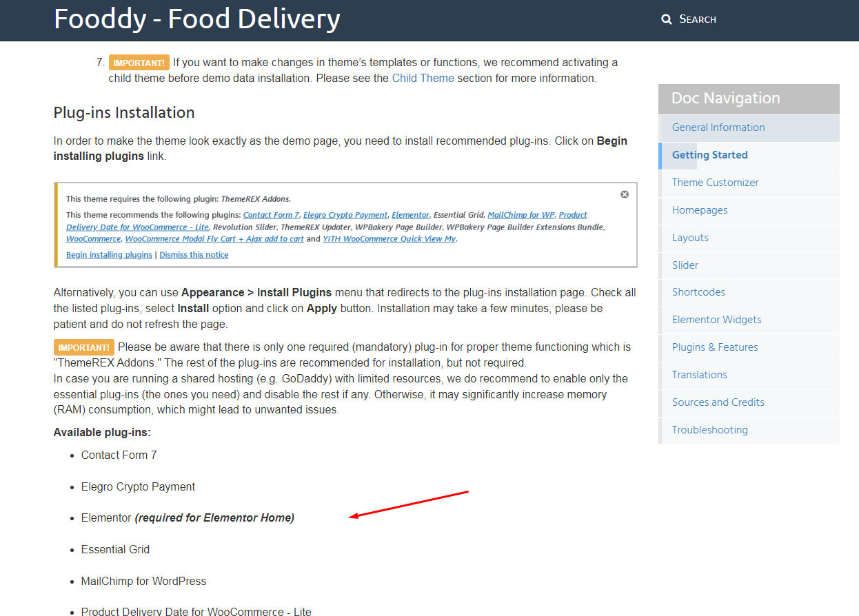Open the Homepages doc section
859x616 pixels.
749,210
